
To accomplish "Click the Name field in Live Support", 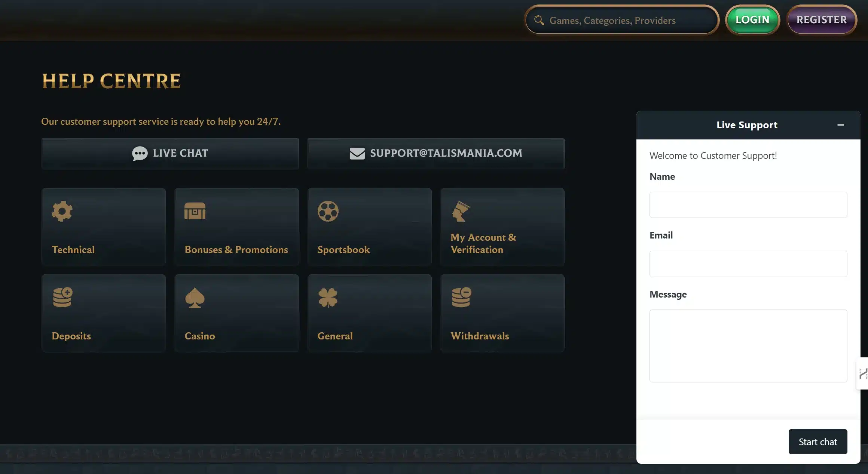I will [x=748, y=204].
